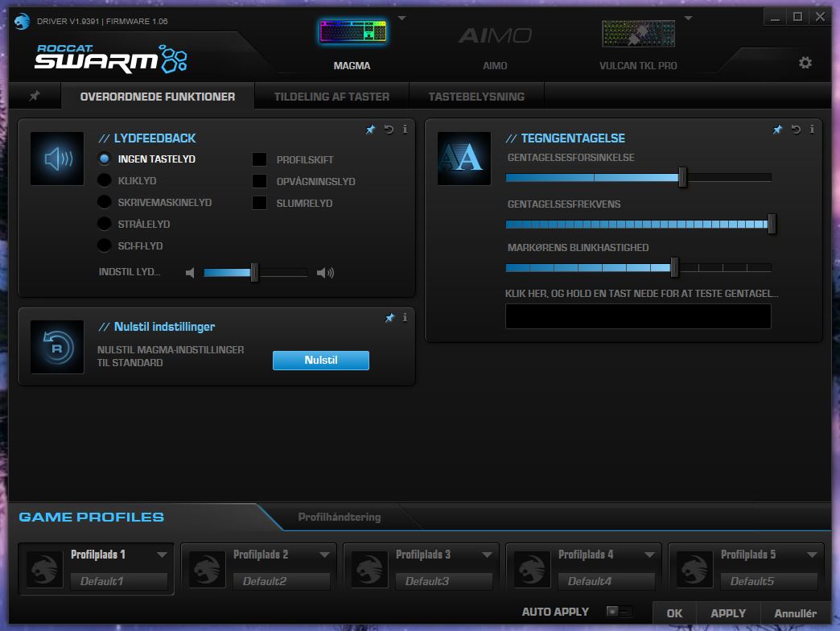Switch to Tastebelysning tab
The height and width of the screenshot is (631, 840).
pos(476,97)
